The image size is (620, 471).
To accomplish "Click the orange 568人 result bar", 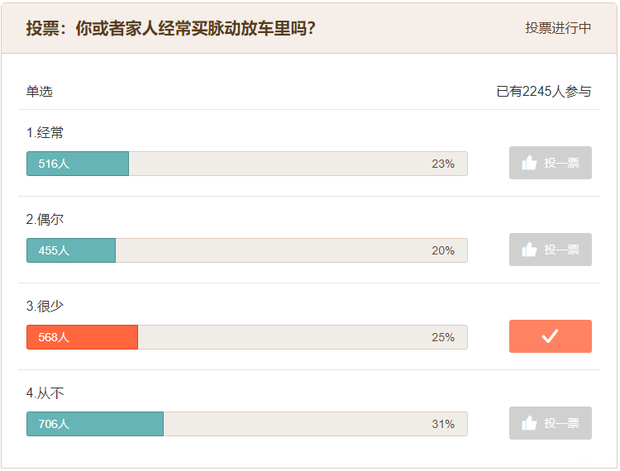I will [x=82, y=337].
